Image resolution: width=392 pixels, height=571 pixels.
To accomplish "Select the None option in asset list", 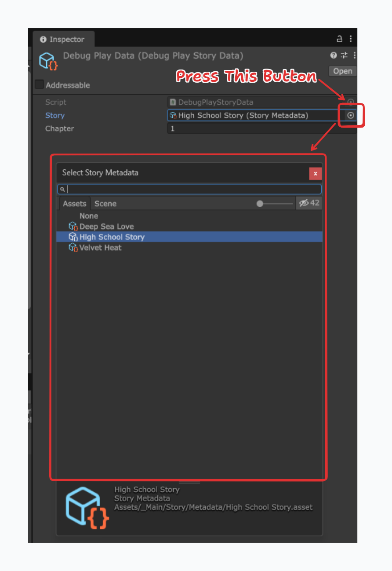I will 89,216.
